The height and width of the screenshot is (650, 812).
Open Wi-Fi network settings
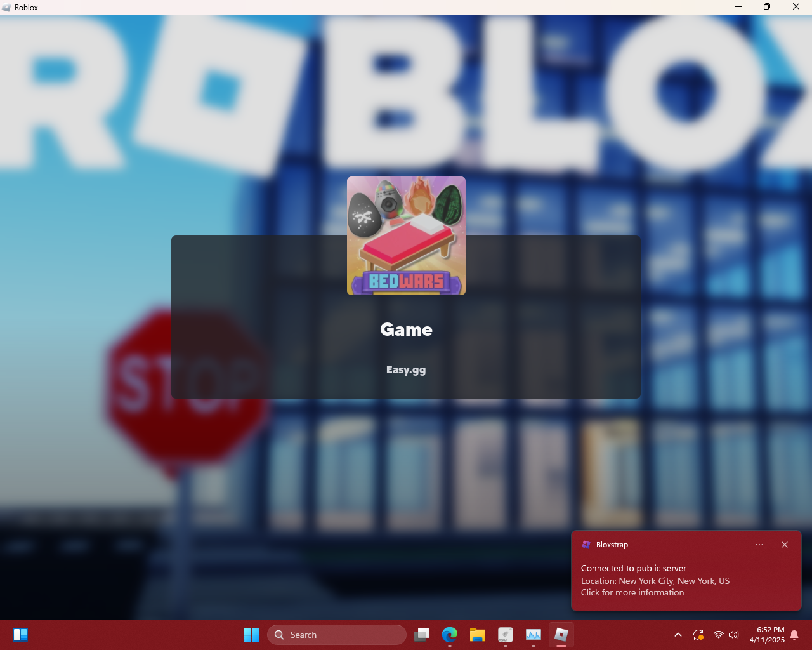coord(718,635)
